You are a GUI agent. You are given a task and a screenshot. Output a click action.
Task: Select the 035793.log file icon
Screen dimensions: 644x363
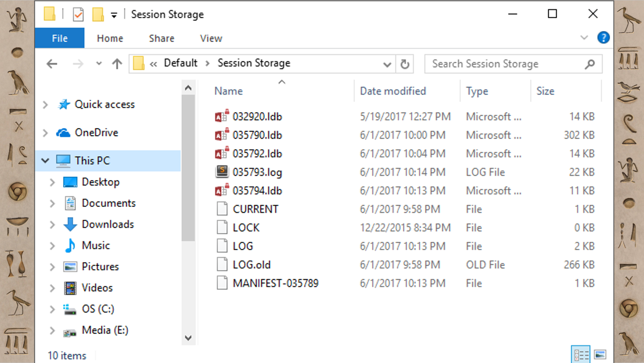[222, 172]
